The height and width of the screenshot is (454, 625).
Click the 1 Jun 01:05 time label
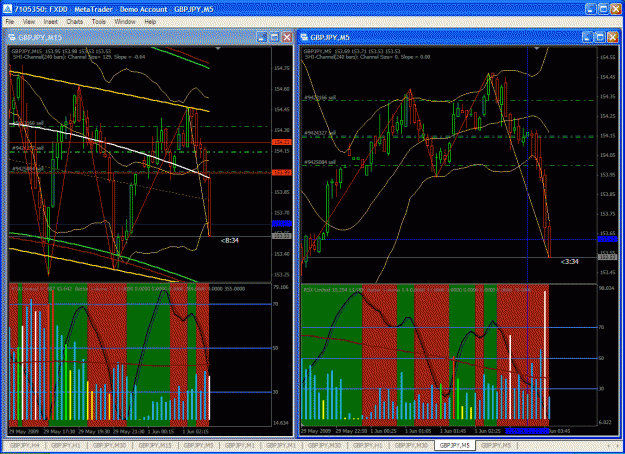pyautogui.click(x=420, y=431)
